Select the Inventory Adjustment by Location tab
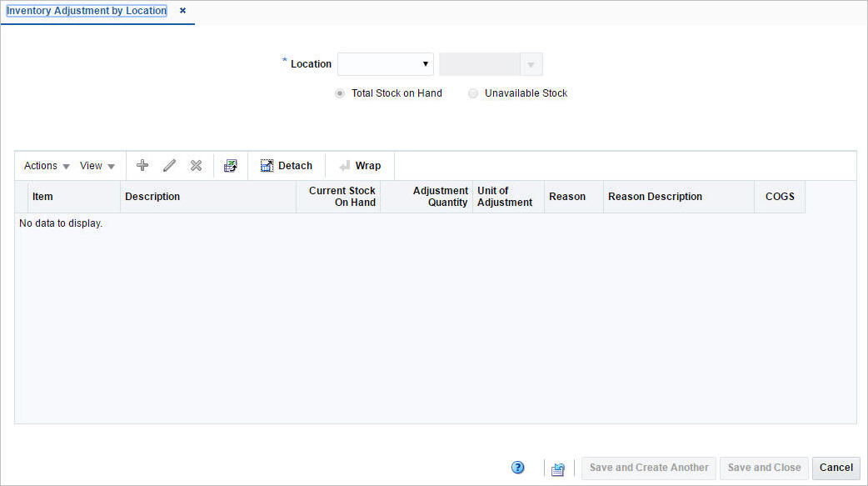This screenshot has width=868, height=486. coord(87,11)
